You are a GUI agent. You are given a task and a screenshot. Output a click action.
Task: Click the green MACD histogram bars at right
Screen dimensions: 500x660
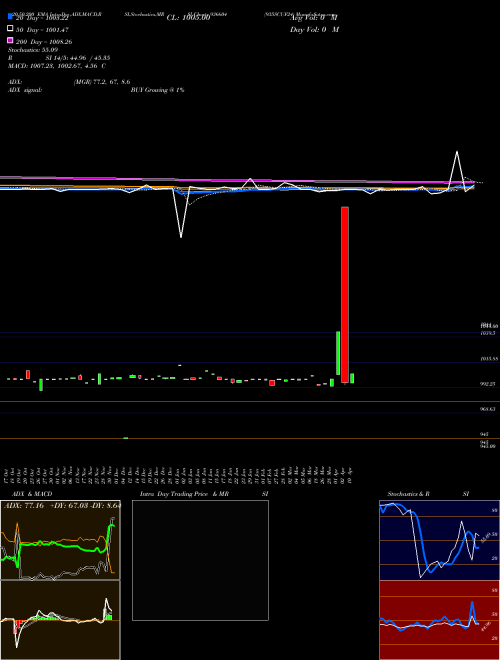pyautogui.click(x=108, y=615)
